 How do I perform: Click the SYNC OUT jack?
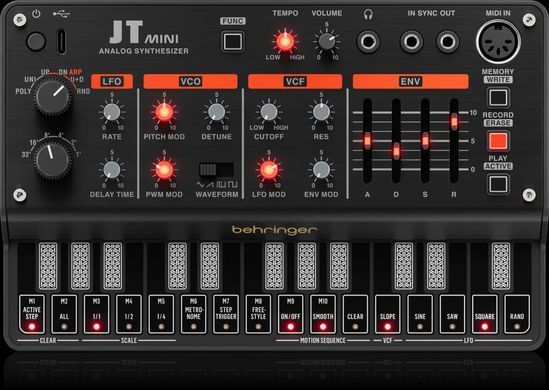click(447, 42)
